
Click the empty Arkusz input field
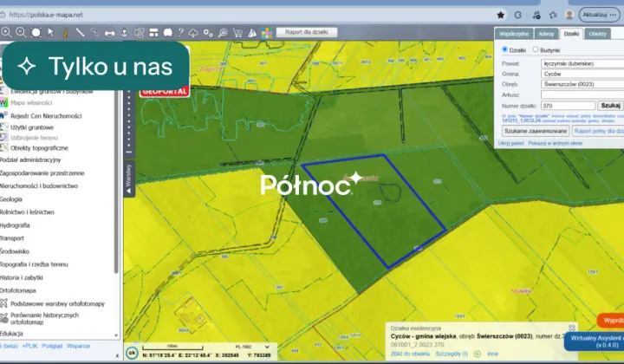[582, 94]
